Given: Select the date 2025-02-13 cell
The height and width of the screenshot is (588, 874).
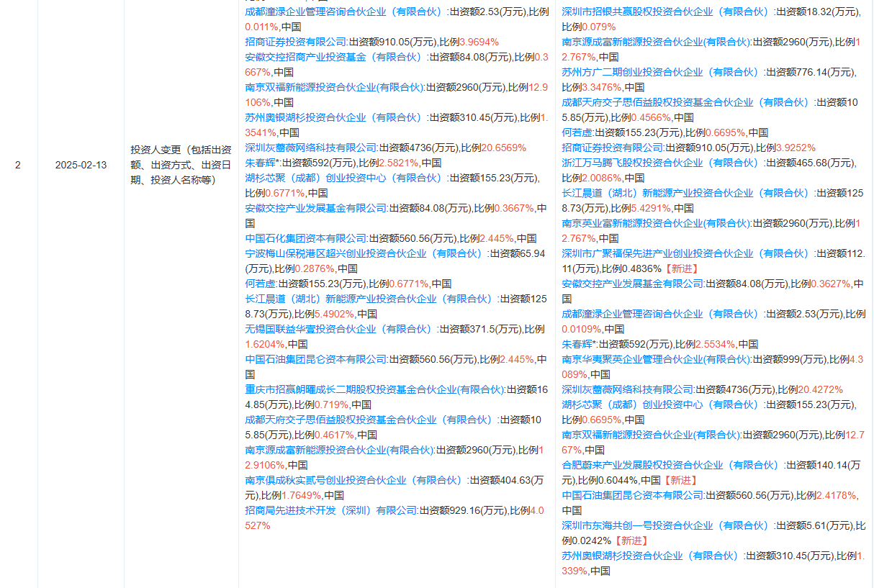Looking at the screenshot, I should 81,165.
